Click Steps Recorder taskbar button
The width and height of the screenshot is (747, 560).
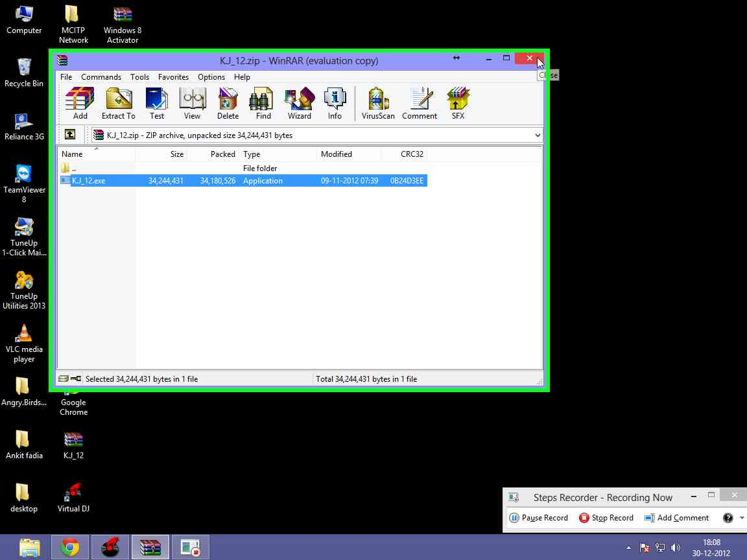tap(190, 547)
